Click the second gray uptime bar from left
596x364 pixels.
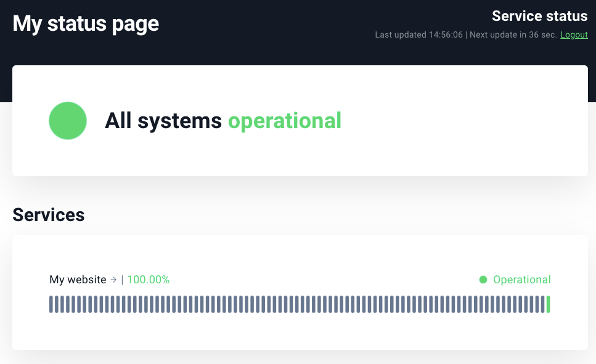57,304
